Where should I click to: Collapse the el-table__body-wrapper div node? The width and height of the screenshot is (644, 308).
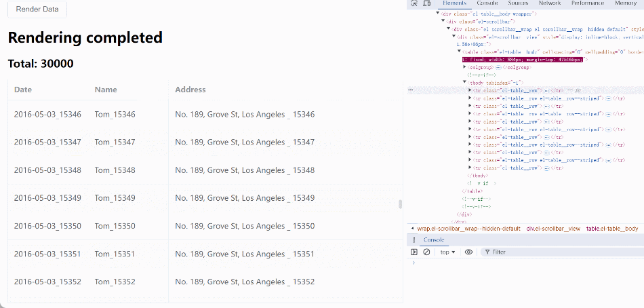click(x=438, y=14)
